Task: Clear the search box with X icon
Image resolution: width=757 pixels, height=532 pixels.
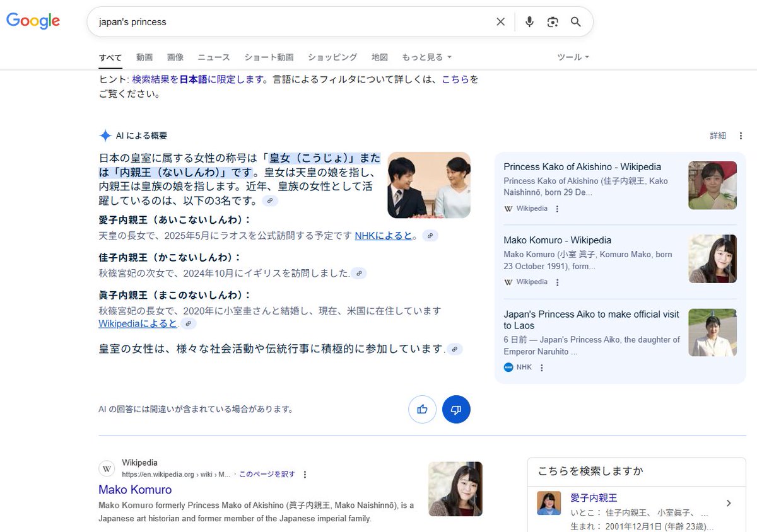Action: (500, 22)
